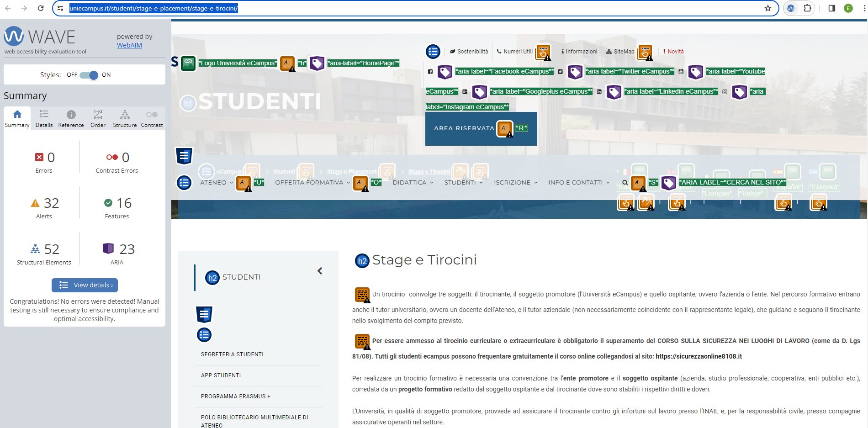The width and height of the screenshot is (868, 428).
Task: Expand the DIDATTICA dropdown
Action: pos(413,182)
